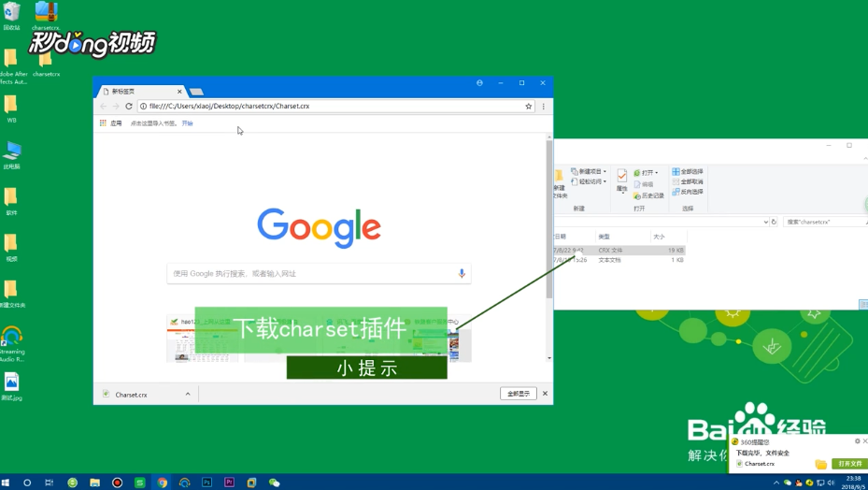Click Chrome's vertical scrollbar
This screenshot has width=868, height=490.
pos(549,219)
